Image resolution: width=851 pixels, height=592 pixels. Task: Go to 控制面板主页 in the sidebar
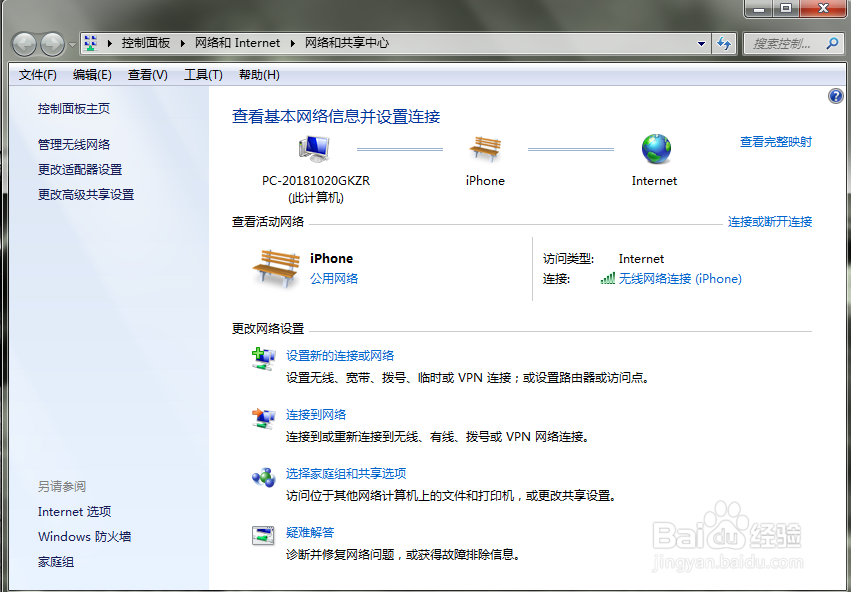[74, 109]
